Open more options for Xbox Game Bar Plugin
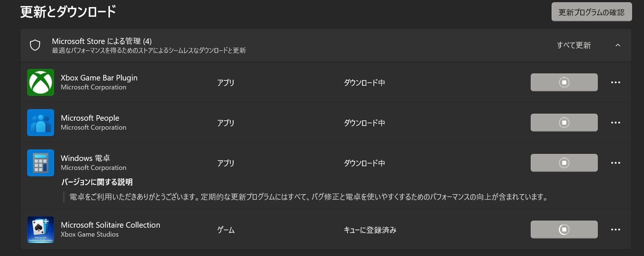The height and width of the screenshot is (256, 644). click(616, 82)
